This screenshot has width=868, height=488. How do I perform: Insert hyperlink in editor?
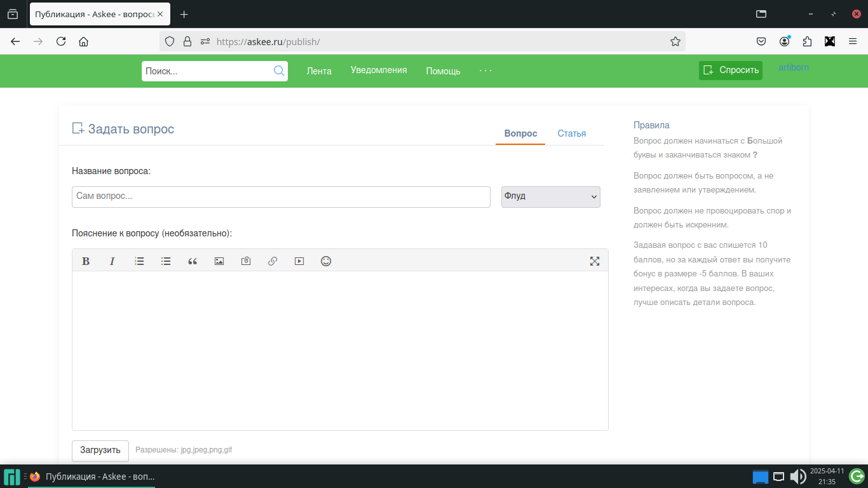(273, 261)
